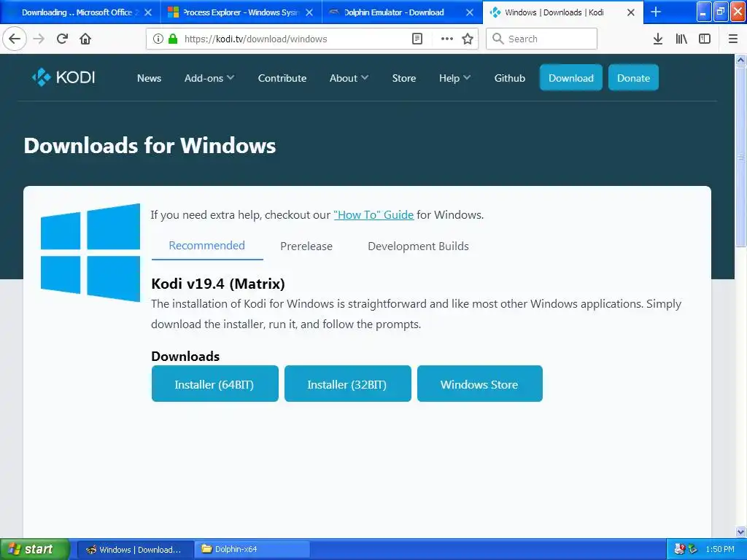Open the browser home page

pyautogui.click(x=85, y=39)
